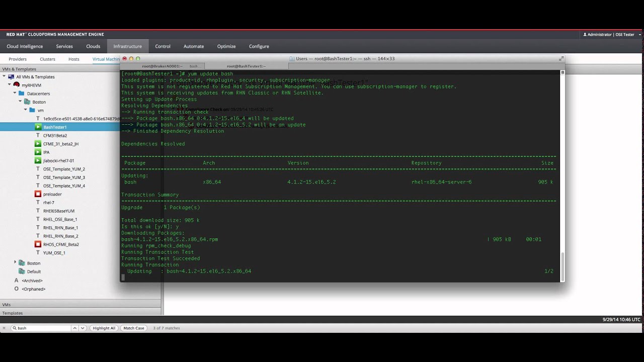Select RHEL_RHN_Base_2 template

pos(60,236)
